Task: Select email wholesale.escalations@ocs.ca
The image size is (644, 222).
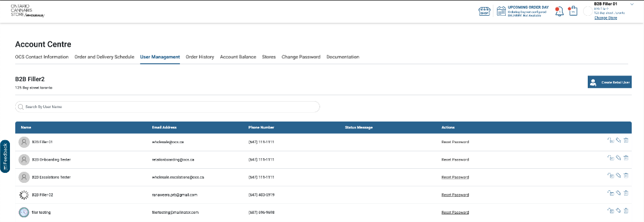Action: 178,178
